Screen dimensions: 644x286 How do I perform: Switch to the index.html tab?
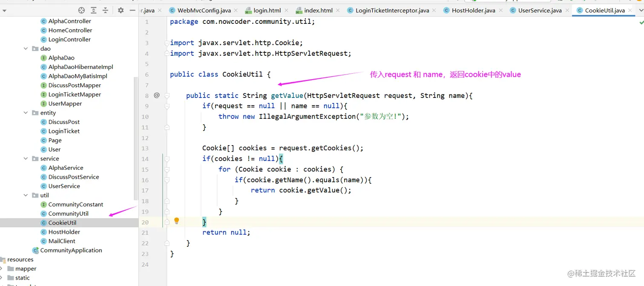(319, 10)
